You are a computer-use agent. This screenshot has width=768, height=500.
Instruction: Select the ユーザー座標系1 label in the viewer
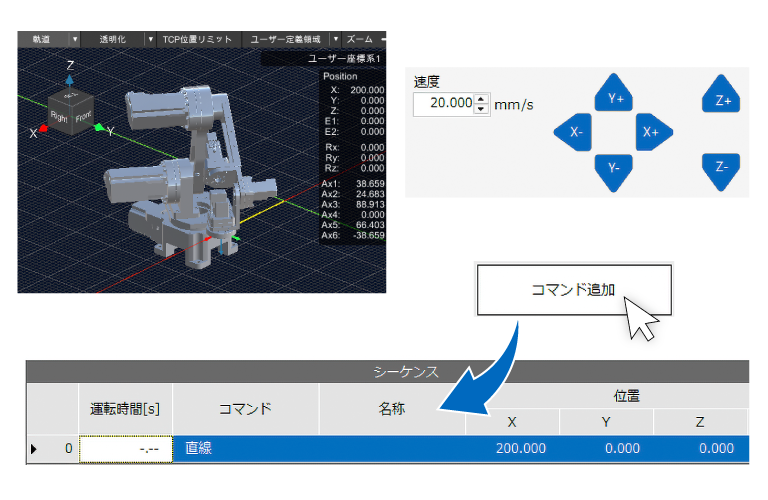tap(344, 58)
